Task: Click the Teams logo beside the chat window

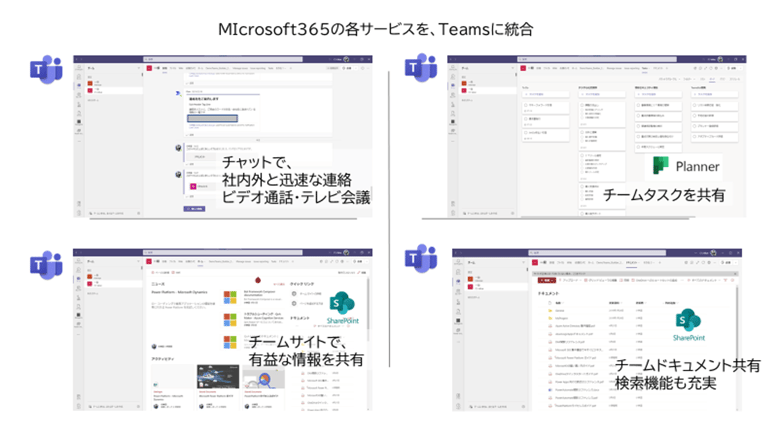Action: pos(46,69)
